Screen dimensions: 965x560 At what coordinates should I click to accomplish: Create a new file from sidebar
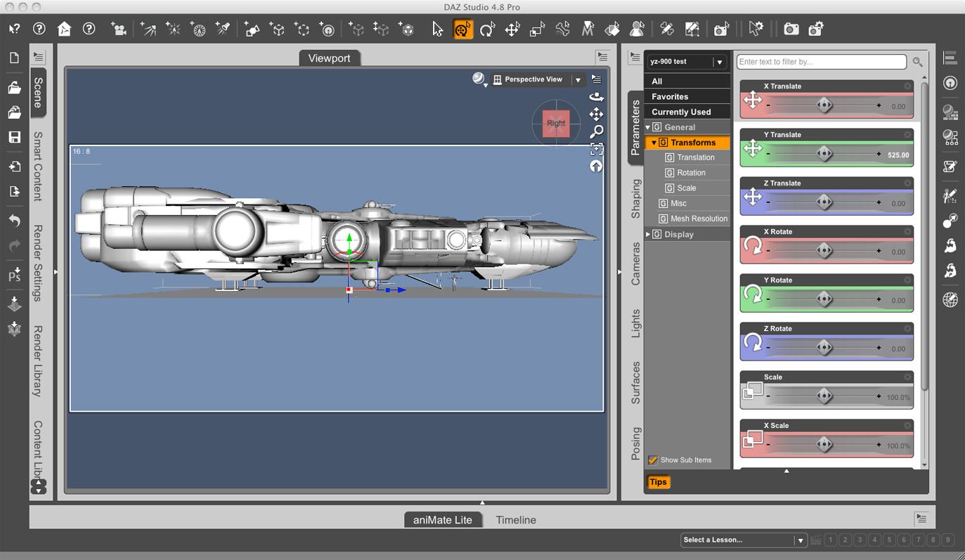[x=14, y=58]
